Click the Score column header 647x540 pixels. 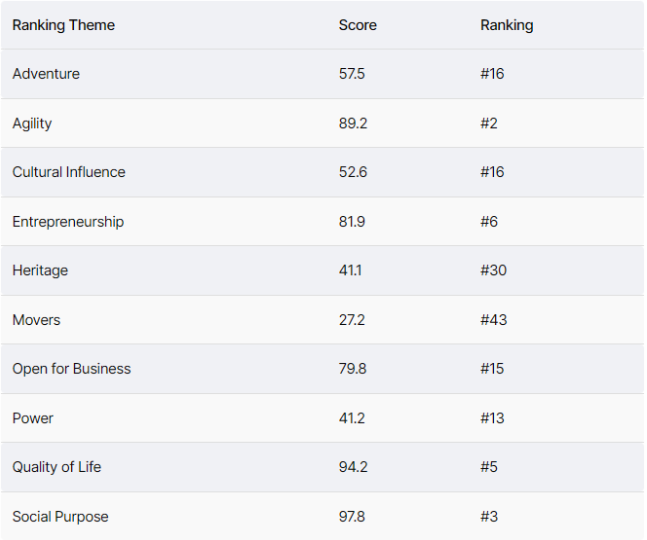357,25
